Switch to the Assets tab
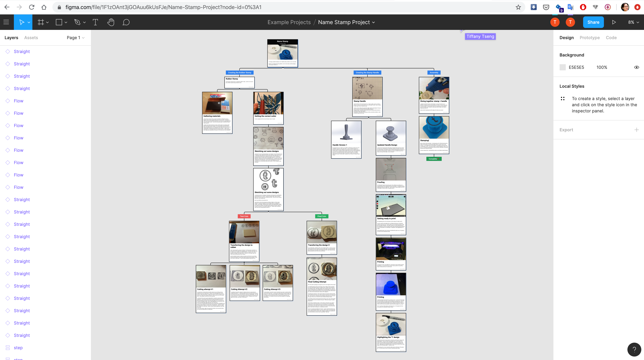Viewport: 644px width, 360px height. click(x=31, y=38)
